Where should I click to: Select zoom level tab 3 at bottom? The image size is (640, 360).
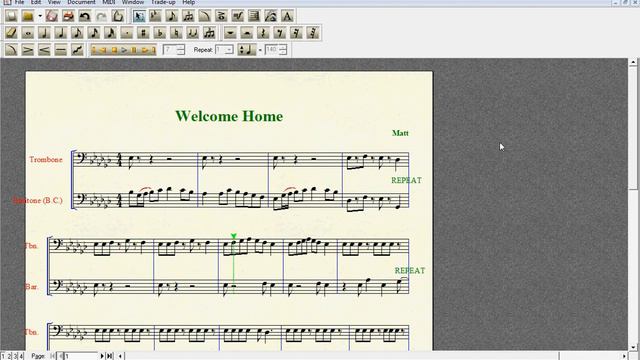16,356
